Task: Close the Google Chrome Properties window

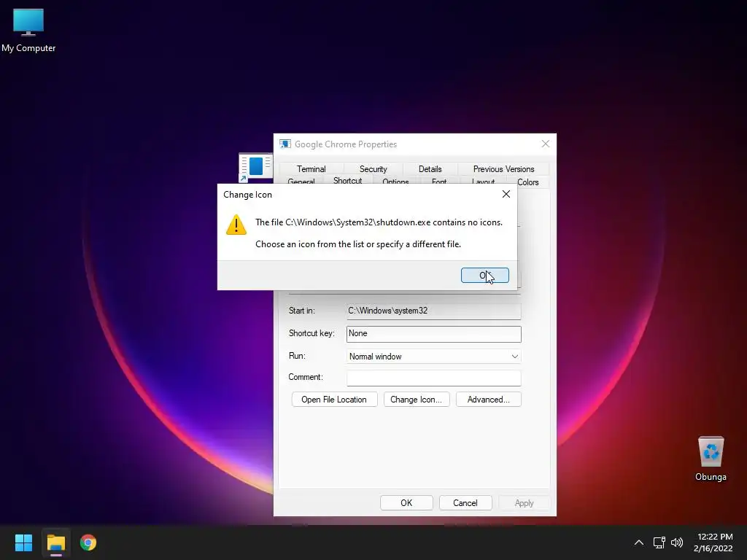Action: click(x=546, y=144)
